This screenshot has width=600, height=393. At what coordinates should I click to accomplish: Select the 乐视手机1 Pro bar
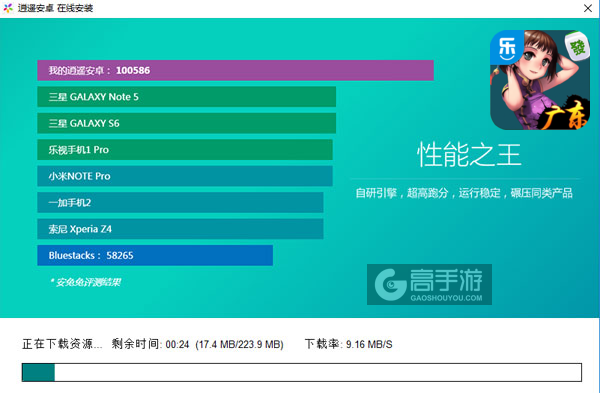point(185,150)
